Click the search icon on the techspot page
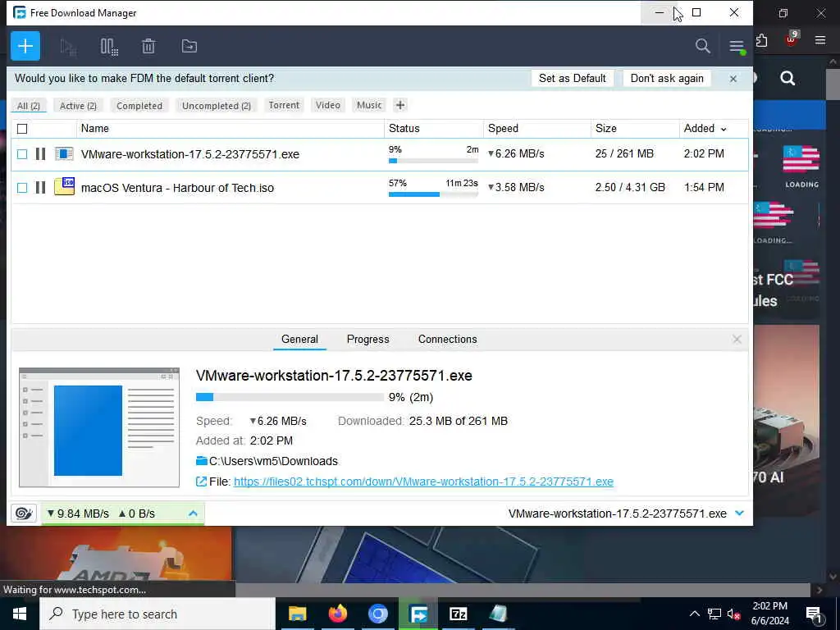Screen dimensions: 840x630 [x=787, y=79]
